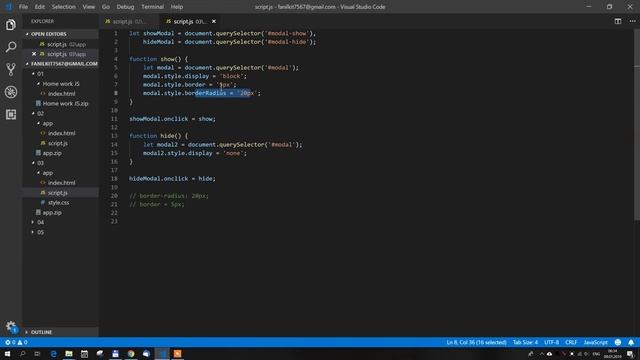Open the editor More Actions ellipsis
The height and width of the screenshot is (360, 640).
click(x=632, y=21)
